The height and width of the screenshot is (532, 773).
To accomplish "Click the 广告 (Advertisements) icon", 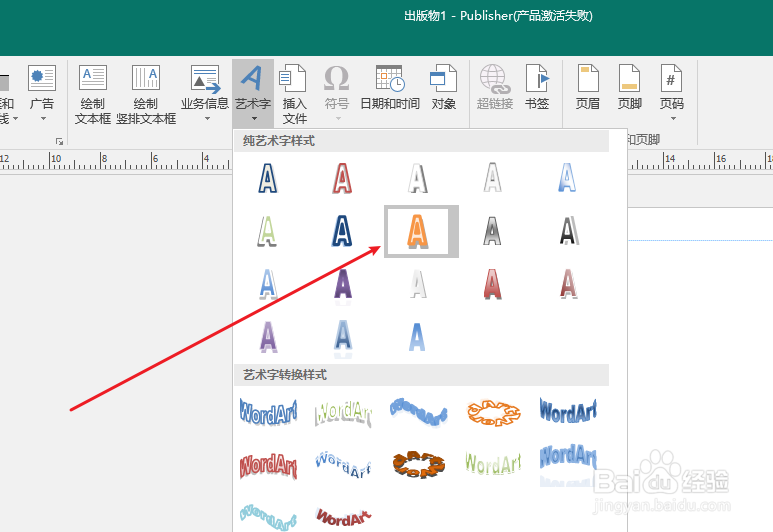I will (x=42, y=78).
